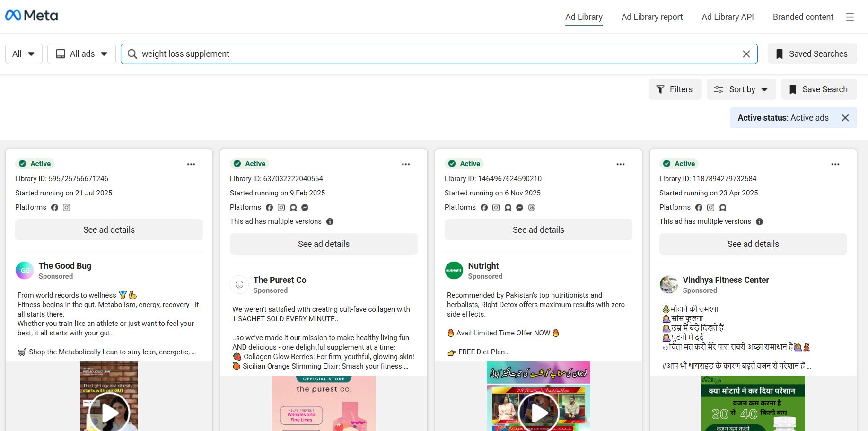Click Facebook platform icon on The Purest Co ad
Image resolution: width=868 pixels, height=431 pixels.
point(270,207)
